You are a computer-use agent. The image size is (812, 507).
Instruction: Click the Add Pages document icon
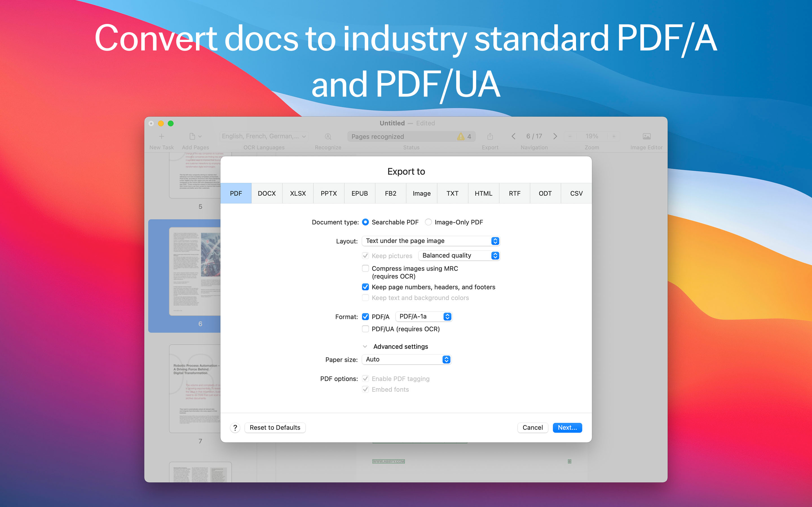(x=193, y=136)
